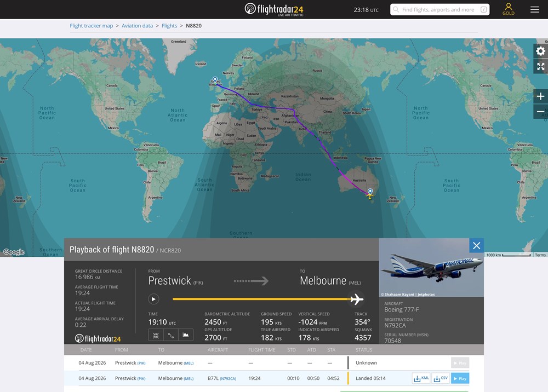Viewport: 548px width, 392px height.
Task: Zoom out the map with minus button
Action: tap(540, 111)
